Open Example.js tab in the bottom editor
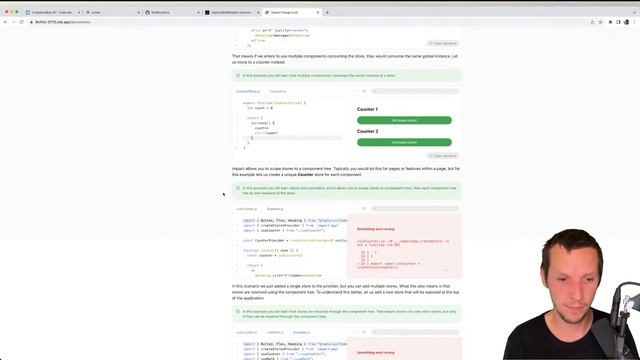The height and width of the screenshot is (360, 640). coord(302,333)
